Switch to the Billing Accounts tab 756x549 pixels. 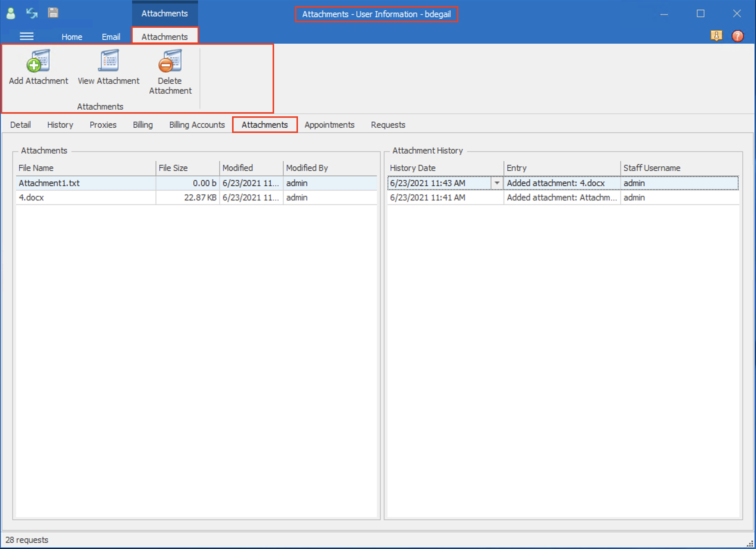196,125
